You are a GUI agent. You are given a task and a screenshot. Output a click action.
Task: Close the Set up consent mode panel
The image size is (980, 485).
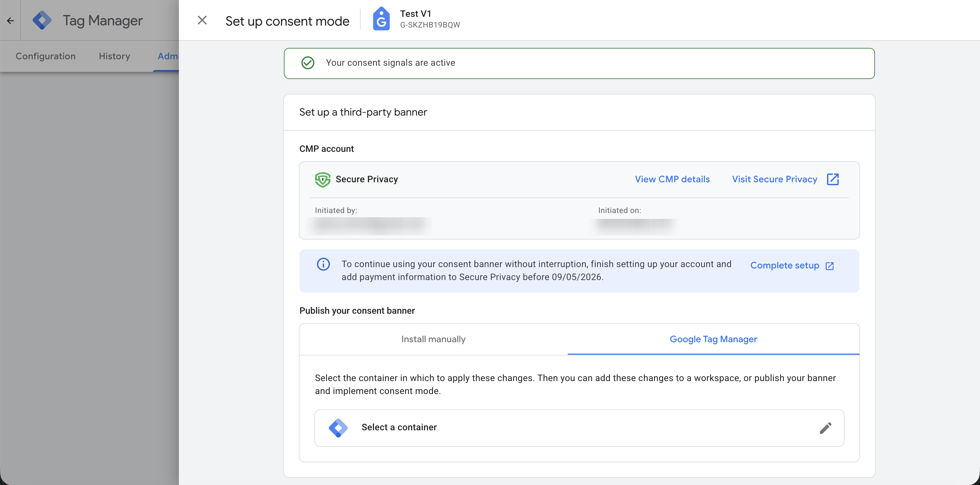202,20
